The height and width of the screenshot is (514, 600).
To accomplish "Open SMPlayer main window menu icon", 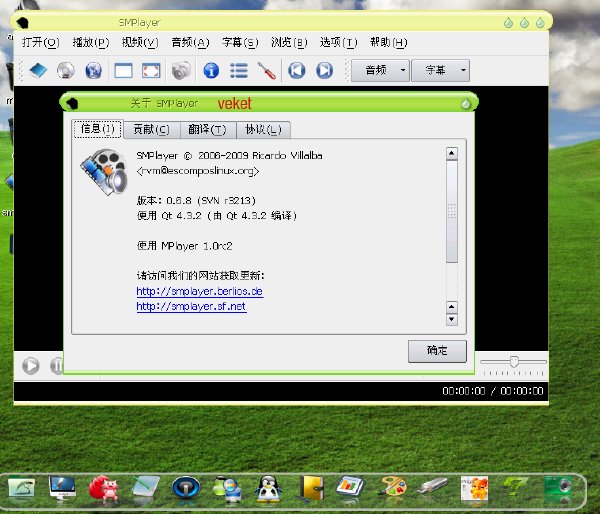I will 23,23.
